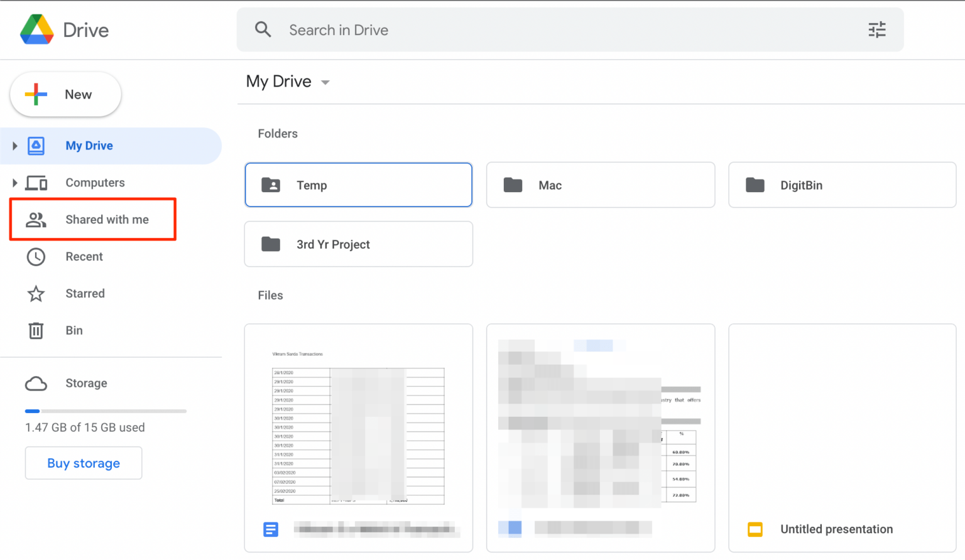Select the Temp folder name

[312, 185]
